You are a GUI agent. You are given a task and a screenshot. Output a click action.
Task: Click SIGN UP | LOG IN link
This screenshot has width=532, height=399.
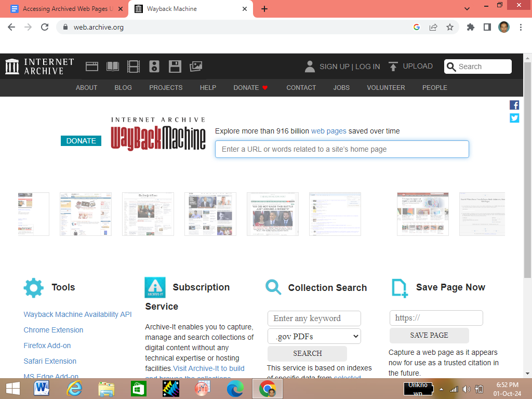(x=350, y=66)
